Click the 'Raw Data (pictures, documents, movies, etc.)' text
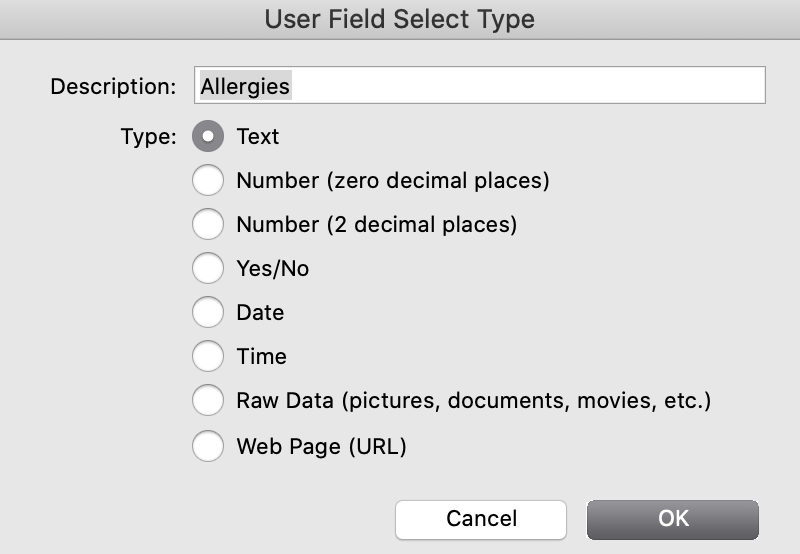Screen dimensions: 800x554 [x=473, y=401]
